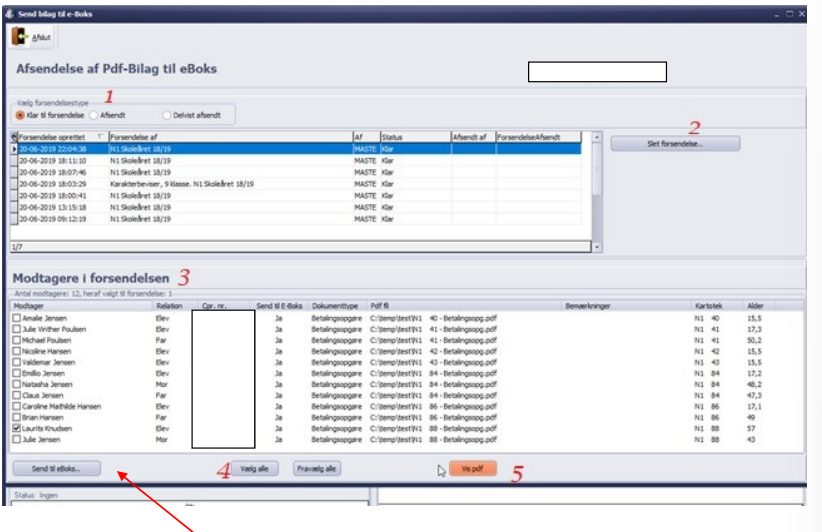This screenshot has height=532, width=822.
Task: Select the 'Klar til forsendelse' radio button
Action: 20,115
